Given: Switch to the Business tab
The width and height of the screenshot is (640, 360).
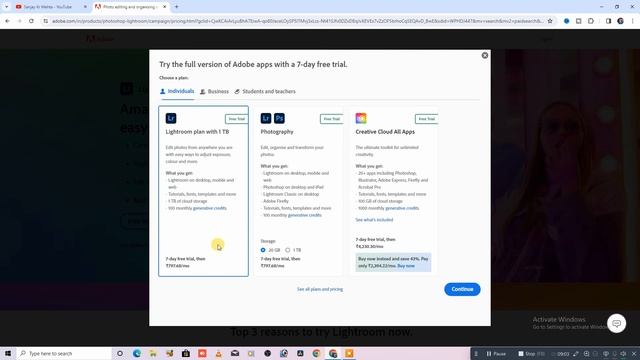Looking at the screenshot, I should pos(214,91).
